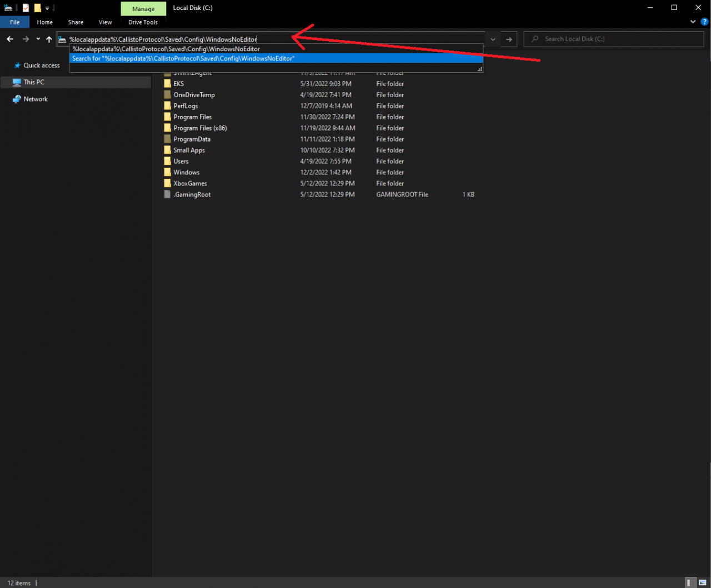Select This PC in the navigation pane
This screenshot has height=588, width=711.
(34, 82)
